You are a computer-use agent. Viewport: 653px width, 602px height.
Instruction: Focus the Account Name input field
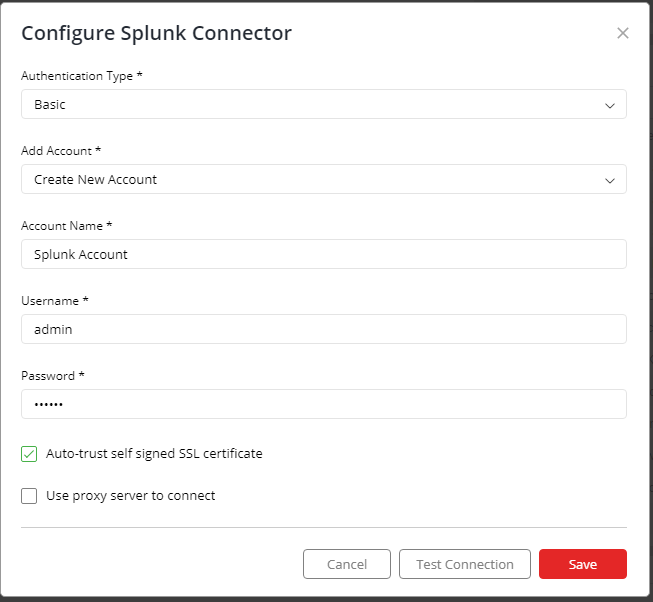click(324, 254)
